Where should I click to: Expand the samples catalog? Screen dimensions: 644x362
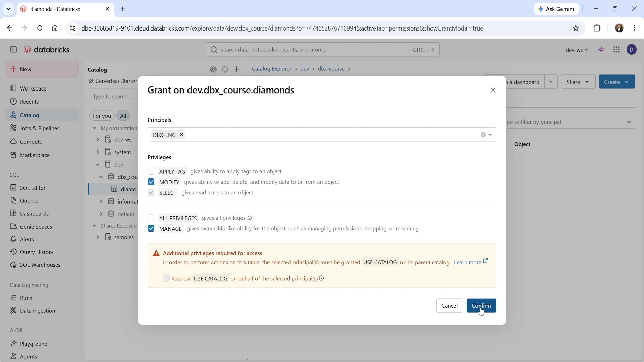pos(98,237)
